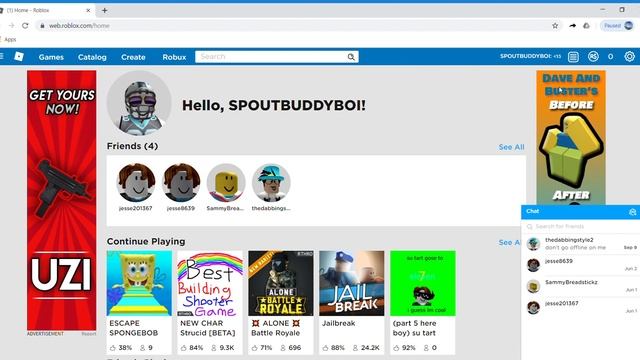Open friend jesse201367's avatar
Viewport: 640px width, 360px height.
136,183
